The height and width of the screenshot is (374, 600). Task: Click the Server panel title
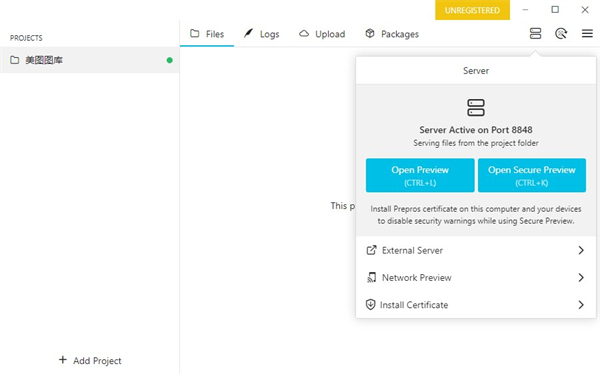click(476, 71)
